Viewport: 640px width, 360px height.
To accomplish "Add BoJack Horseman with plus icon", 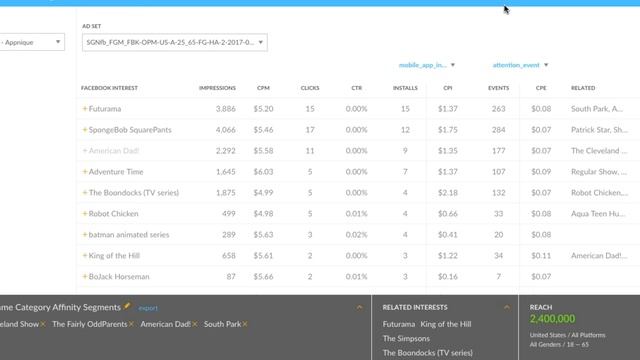I will tap(85, 277).
